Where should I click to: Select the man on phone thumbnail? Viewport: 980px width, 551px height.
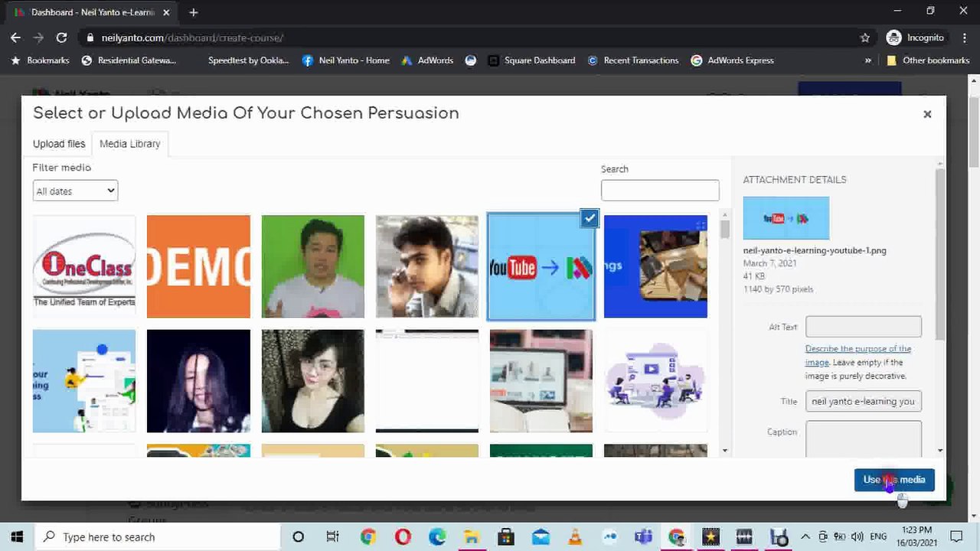pyautogui.click(x=427, y=266)
